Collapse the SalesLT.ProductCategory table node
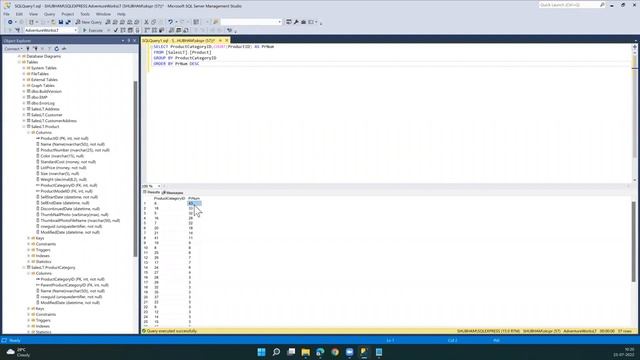 click(24, 267)
